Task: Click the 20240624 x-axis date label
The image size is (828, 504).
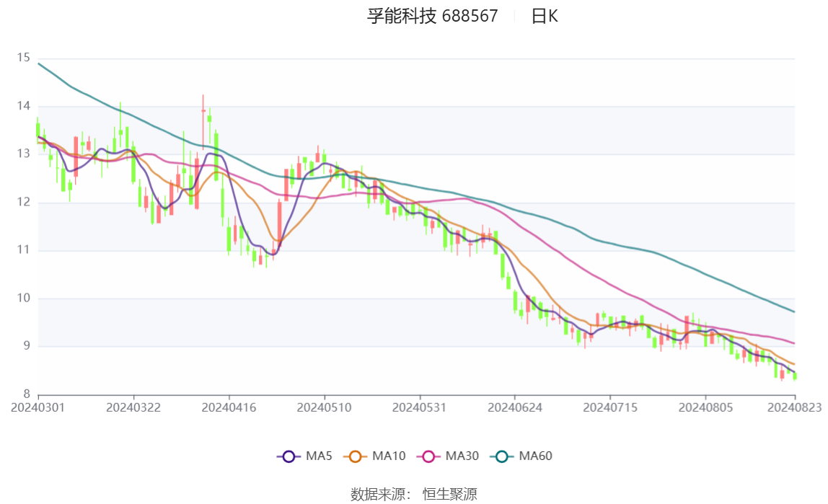Action: [x=515, y=408]
